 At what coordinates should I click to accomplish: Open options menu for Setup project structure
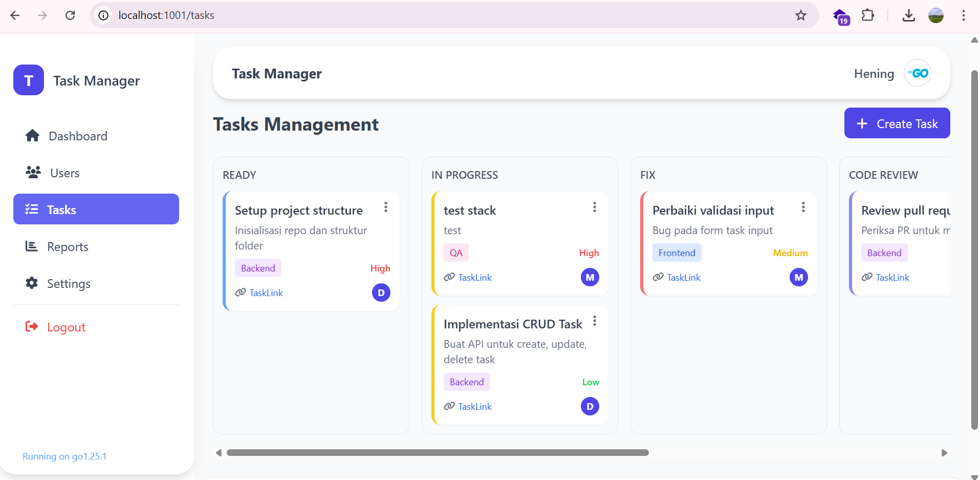386,207
